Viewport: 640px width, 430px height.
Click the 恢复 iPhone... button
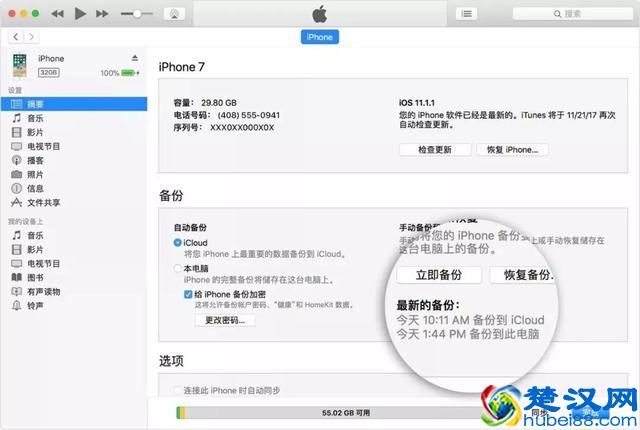tap(512, 150)
